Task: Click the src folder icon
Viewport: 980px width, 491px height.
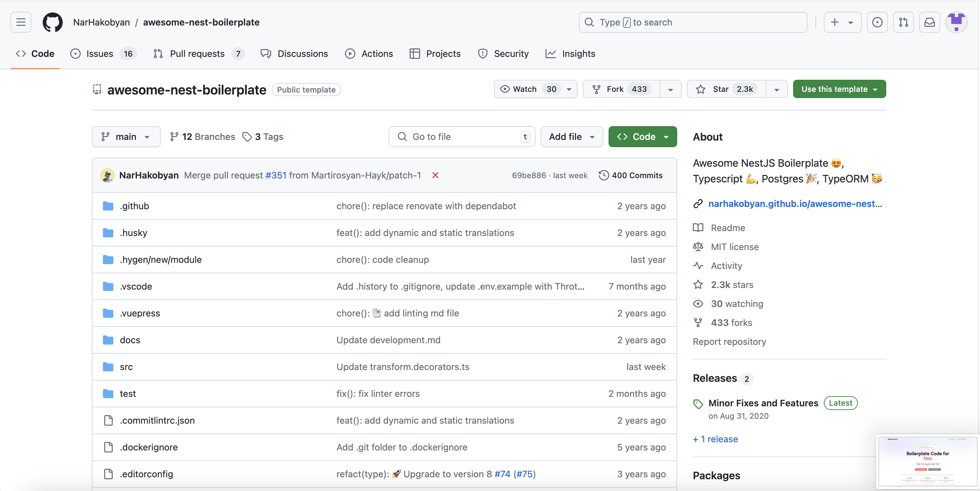Action: click(x=108, y=366)
